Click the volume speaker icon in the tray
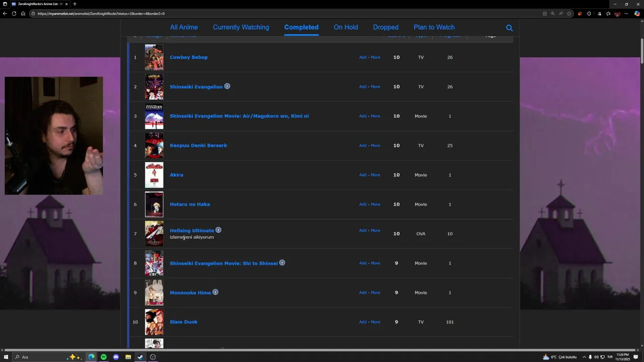644x362 pixels. 596,357
